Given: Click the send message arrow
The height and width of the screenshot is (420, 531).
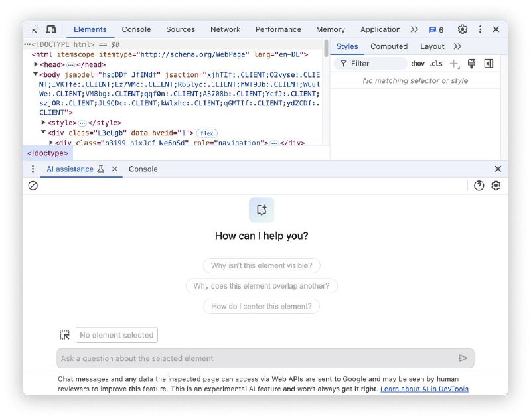Looking at the screenshot, I should pos(463,358).
